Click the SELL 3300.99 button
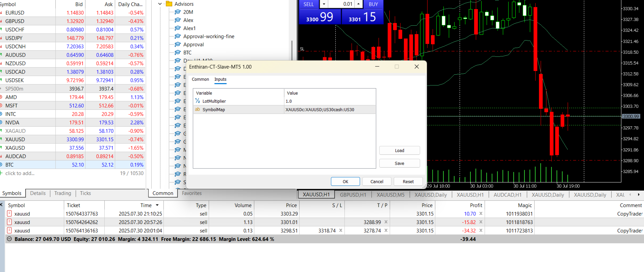 coord(320,16)
